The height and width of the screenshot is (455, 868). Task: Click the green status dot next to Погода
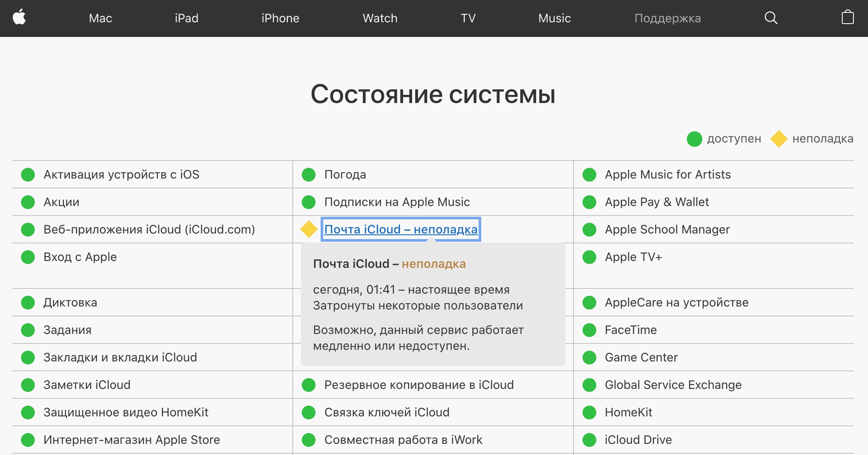pos(309,174)
